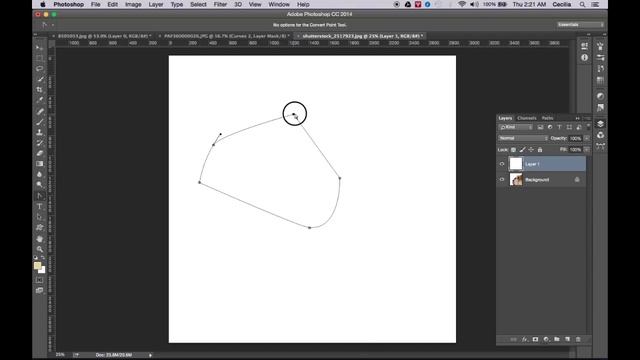Toggle lock position
The image size is (640, 360).
pyautogui.click(x=531, y=150)
